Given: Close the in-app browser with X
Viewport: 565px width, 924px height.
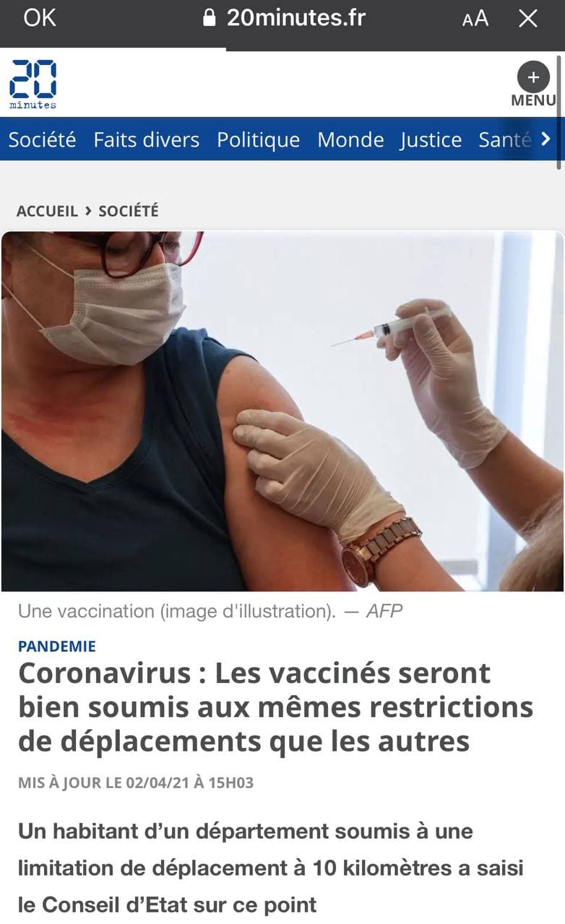Looking at the screenshot, I should pos(528,19).
